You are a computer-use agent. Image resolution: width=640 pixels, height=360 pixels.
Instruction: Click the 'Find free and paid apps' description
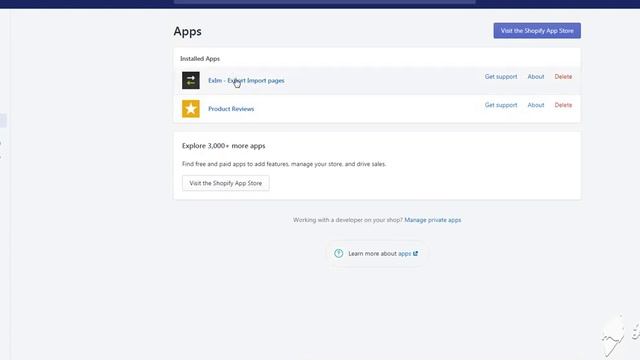click(284, 164)
